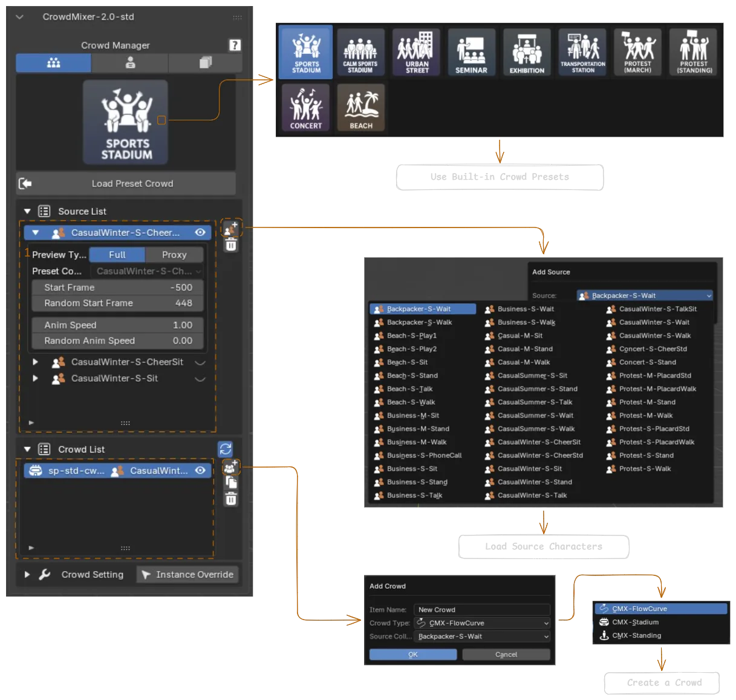736x700 pixels.
Task: Collapse the Source List section
Action: 27,211
